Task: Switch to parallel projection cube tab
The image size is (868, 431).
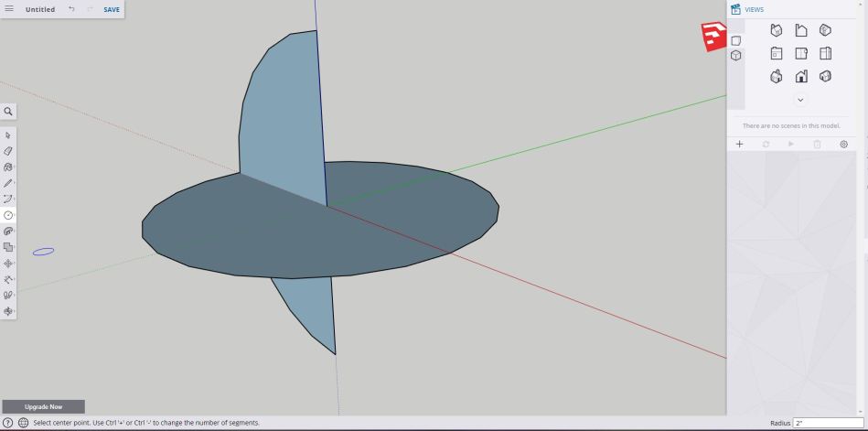Action: [x=735, y=56]
